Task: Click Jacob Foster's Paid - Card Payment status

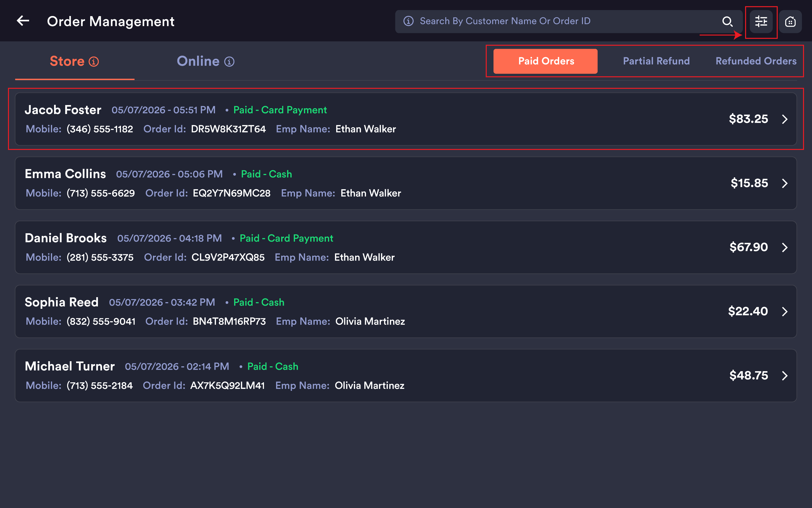Action: tap(280, 110)
